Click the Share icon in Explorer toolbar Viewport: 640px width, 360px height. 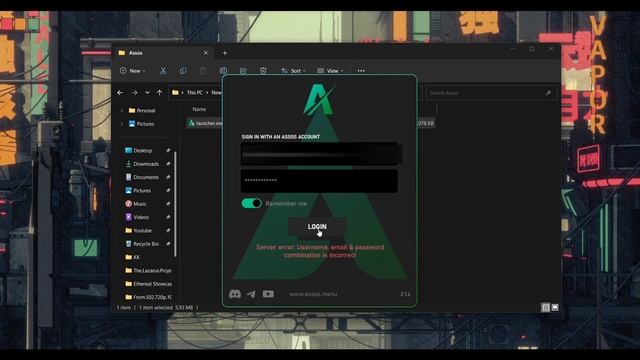(243, 71)
